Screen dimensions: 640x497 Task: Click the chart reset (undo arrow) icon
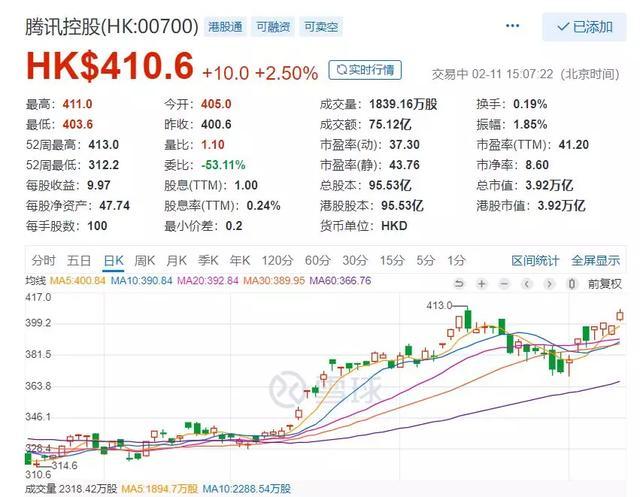(x=459, y=284)
